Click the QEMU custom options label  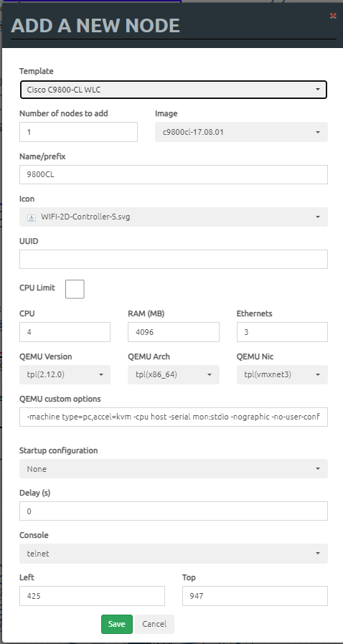pyautogui.click(x=60, y=399)
